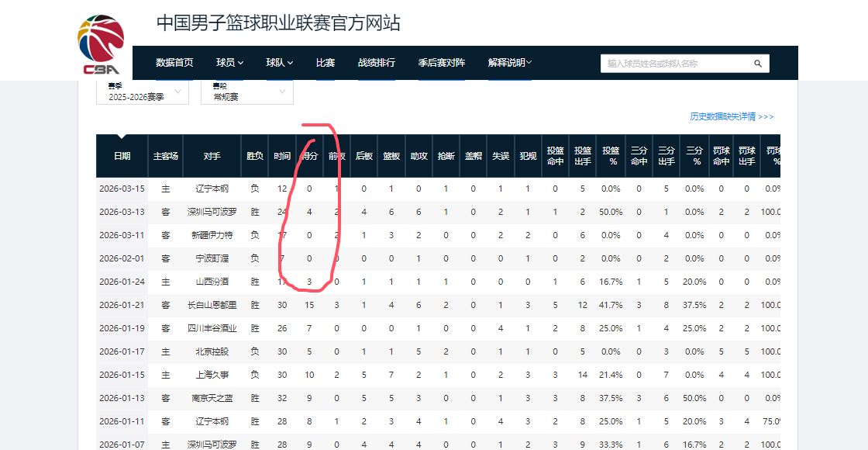
Task: Click opponent 新疆伊力特 in the table
Action: 212,235
